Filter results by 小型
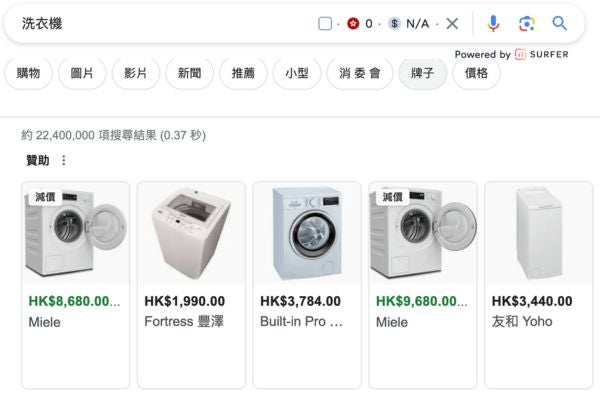Viewport: 600px width, 400px height. tap(296, 73)
